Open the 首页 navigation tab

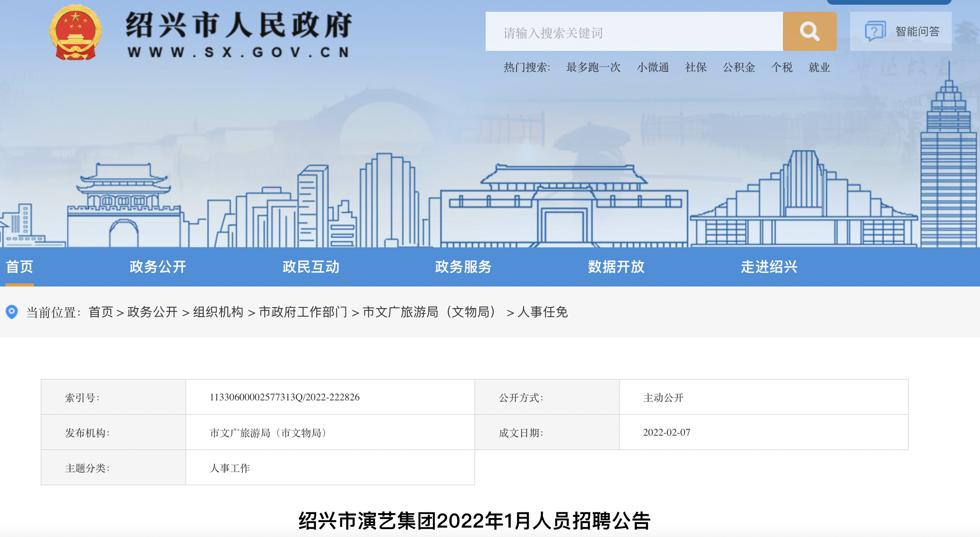[x=20, y=267]
